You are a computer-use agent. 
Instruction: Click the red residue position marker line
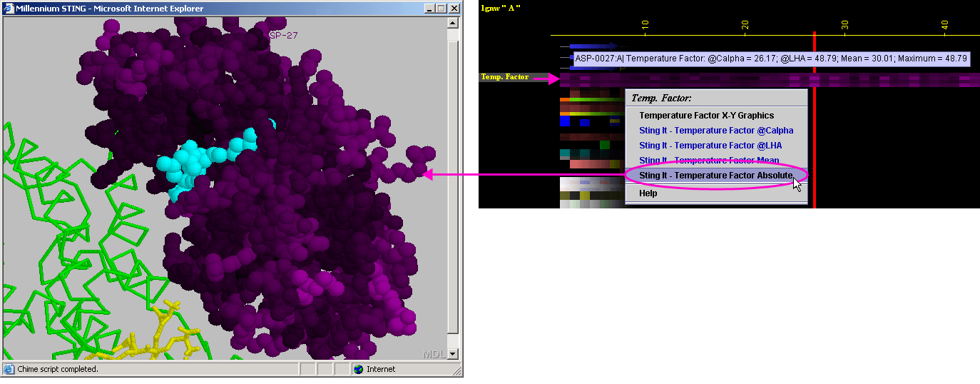(814, 120)
